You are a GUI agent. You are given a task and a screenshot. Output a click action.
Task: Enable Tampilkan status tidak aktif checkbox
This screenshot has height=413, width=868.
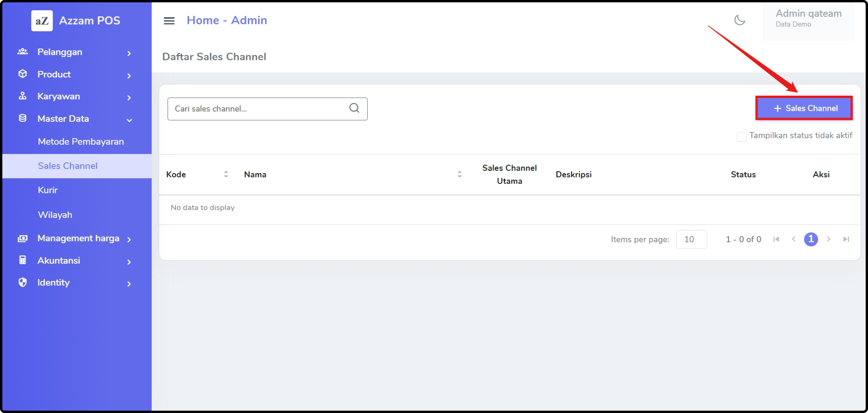741,136
